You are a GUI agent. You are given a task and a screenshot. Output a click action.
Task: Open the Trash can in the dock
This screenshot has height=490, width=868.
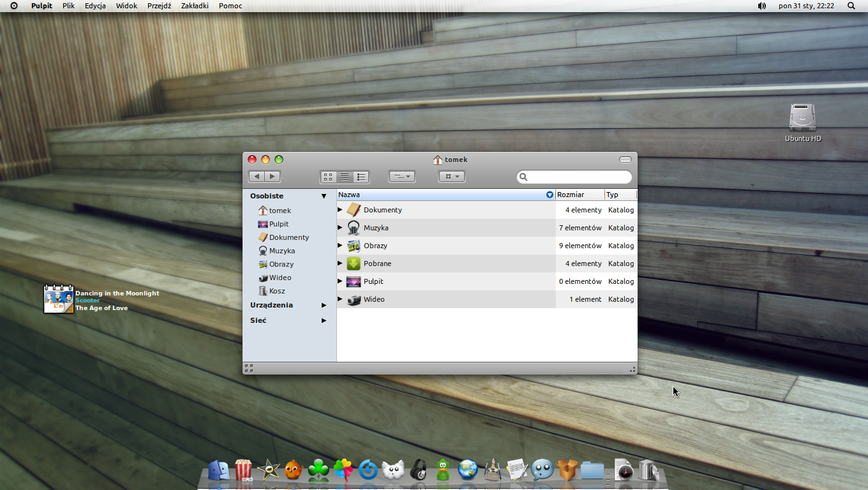(648, 470)
